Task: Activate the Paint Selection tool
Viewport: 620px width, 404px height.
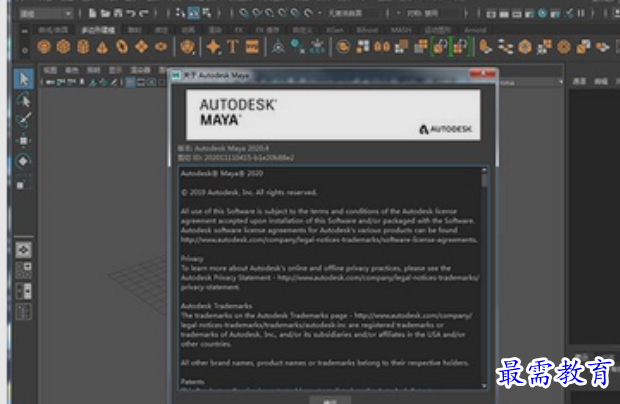Action: coord(23,120)
